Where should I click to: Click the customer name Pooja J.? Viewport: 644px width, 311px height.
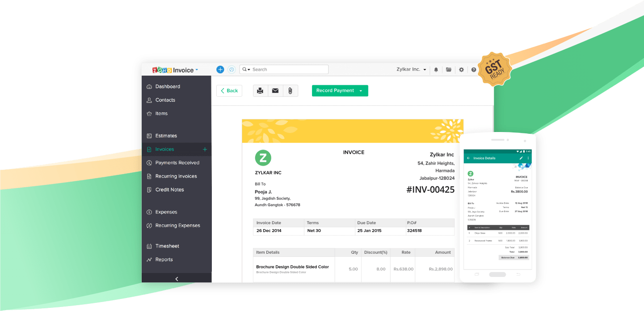(x=263, y=192)
